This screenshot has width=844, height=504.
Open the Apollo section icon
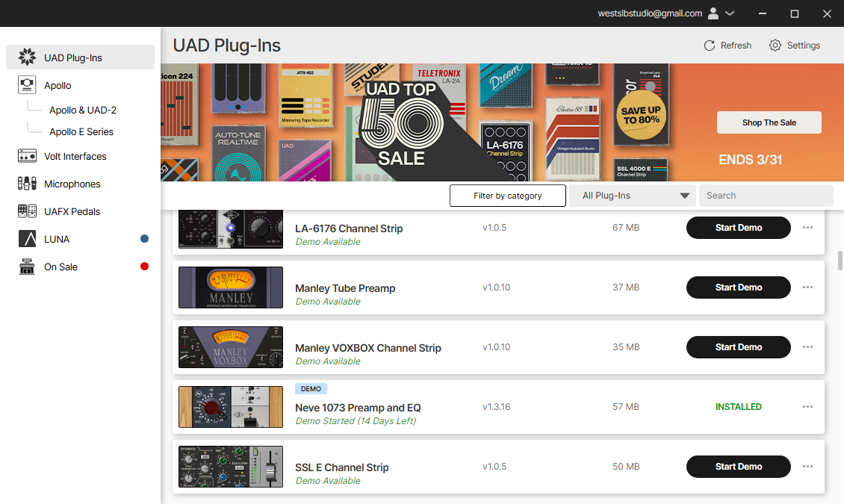point(27,85)
